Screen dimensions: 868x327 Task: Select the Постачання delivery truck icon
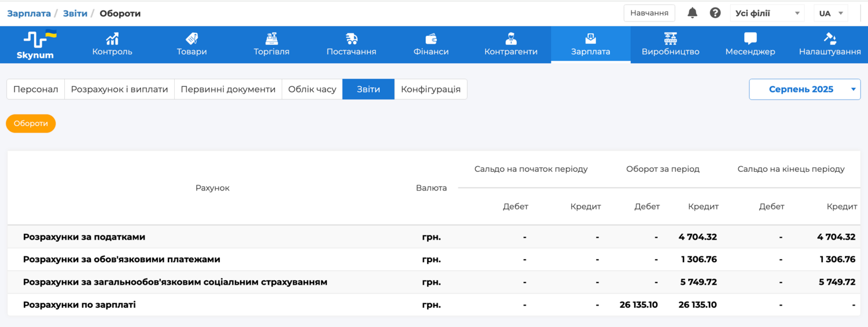351,39
